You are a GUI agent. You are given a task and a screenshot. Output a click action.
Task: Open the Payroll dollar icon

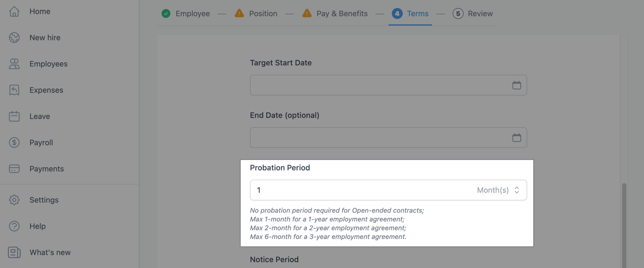pyautogui.click(x=14, y=142)
